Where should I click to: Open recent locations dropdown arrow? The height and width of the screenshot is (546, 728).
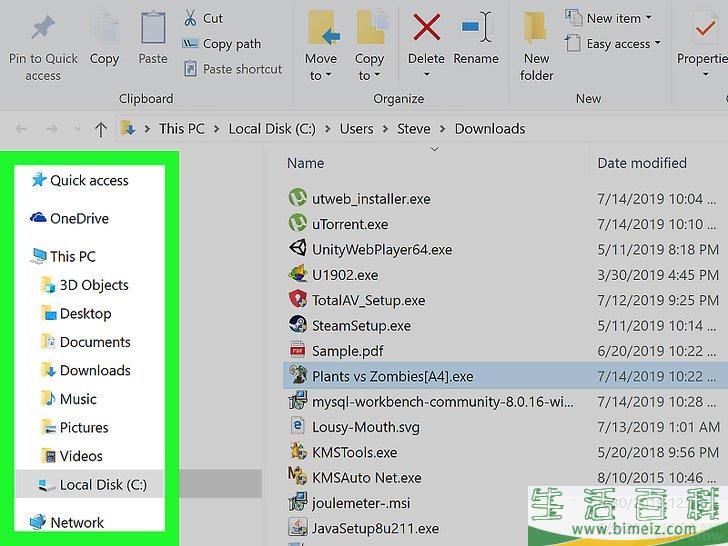pos(78,129)
